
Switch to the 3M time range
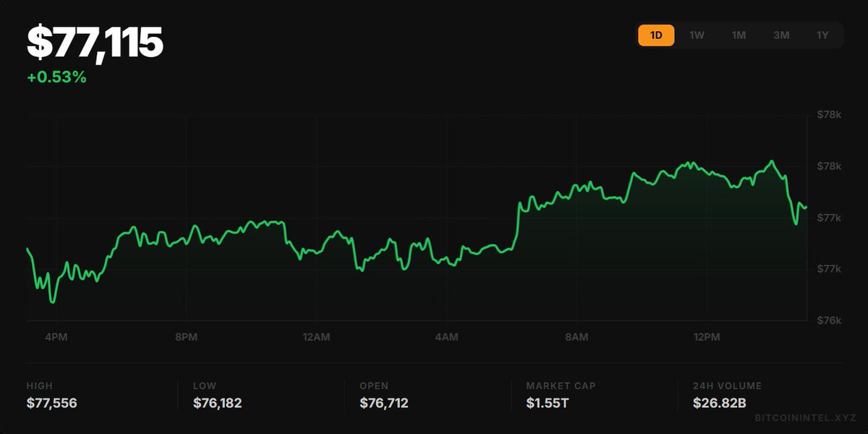pos(781,35)
